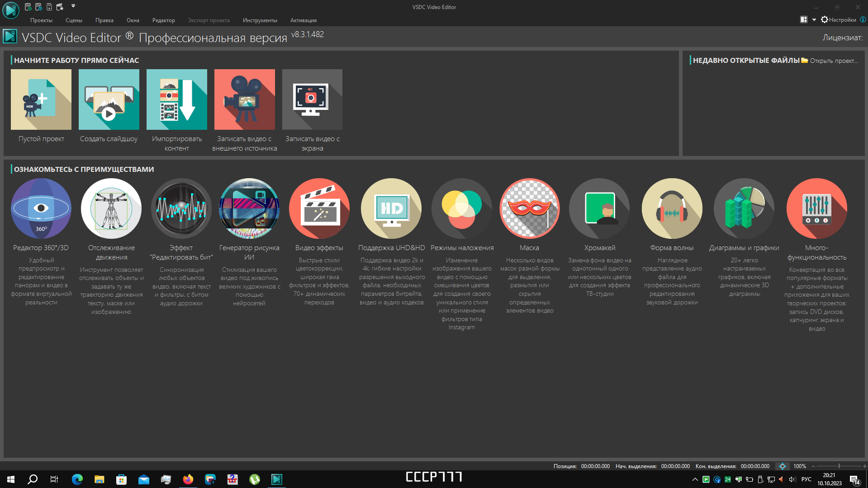
Task: Open the Проекты menu
Action: coord(41,20)
